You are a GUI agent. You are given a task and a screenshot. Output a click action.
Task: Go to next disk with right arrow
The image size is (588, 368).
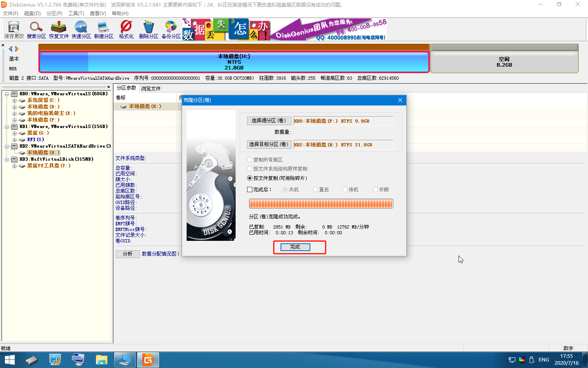(x=17, y=49)
